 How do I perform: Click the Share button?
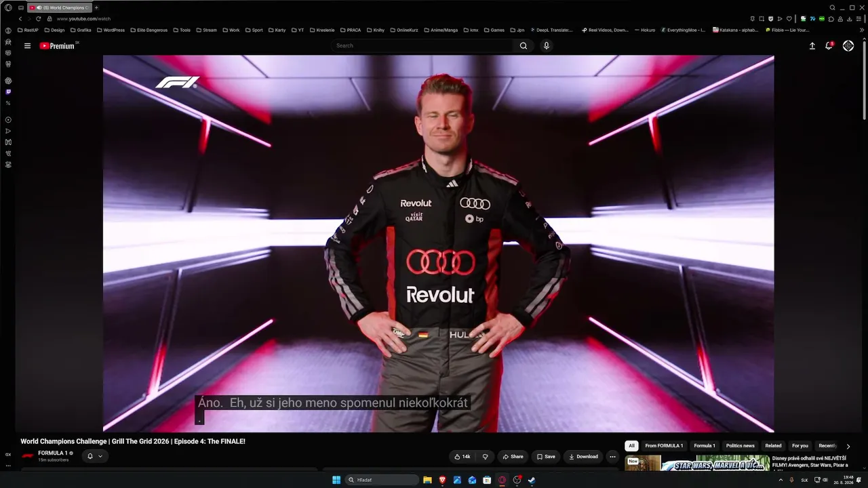click(x=512, y=457)
